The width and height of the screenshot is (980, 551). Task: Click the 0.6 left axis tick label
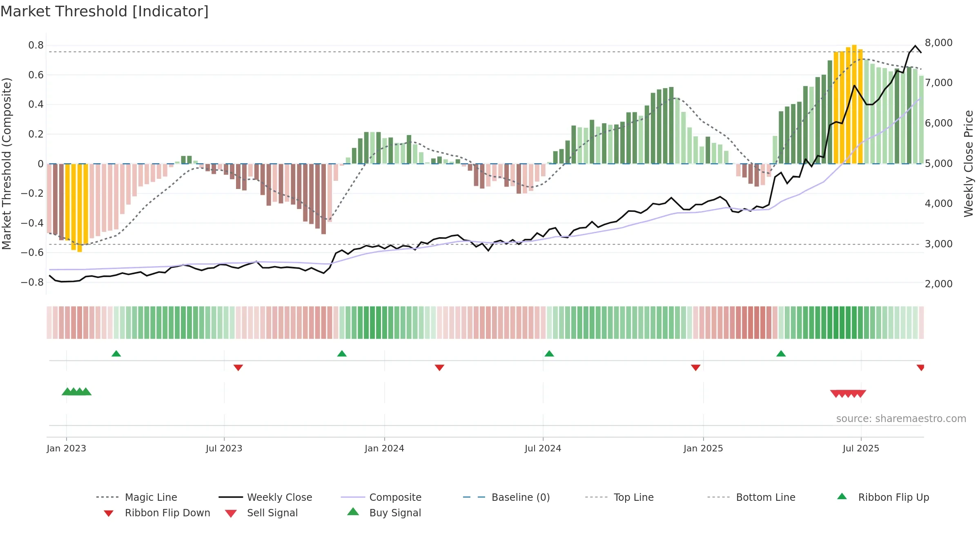click(36, 75)
